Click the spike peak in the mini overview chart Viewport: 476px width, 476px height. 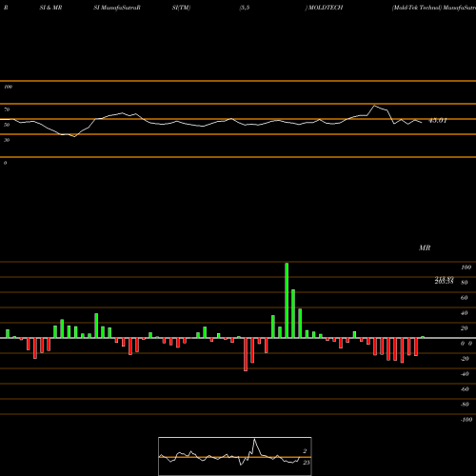[254, 440]
